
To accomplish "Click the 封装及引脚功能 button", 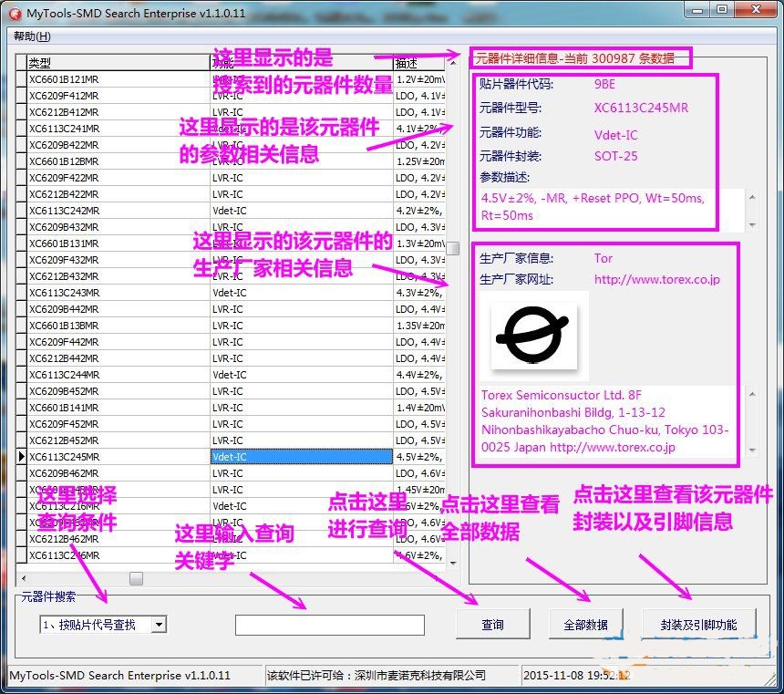I will point(698,624).
